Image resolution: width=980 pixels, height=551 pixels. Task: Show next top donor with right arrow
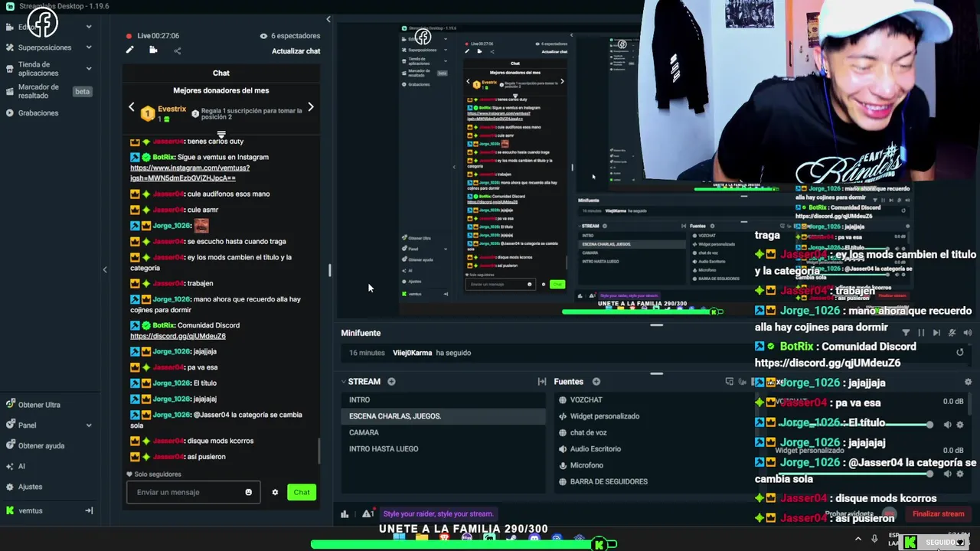pyautogui.click(x=310, y=107)
